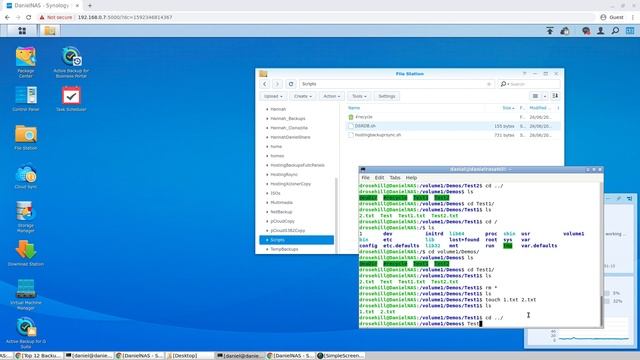Open the DSM upload queue icon
This screenshot has height=360, width=640.
tap(550, 31)
